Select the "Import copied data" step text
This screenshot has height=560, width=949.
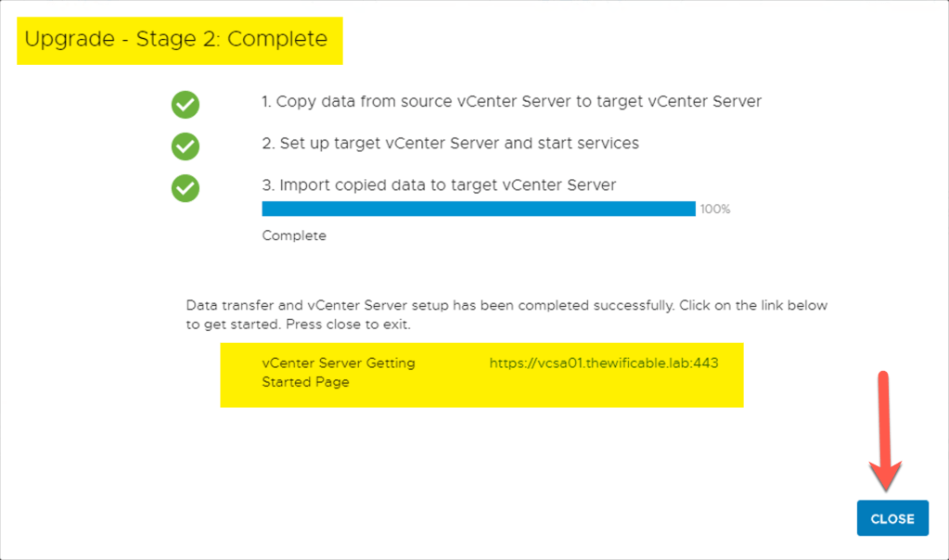pyautogui.click(x=439, y=185)
